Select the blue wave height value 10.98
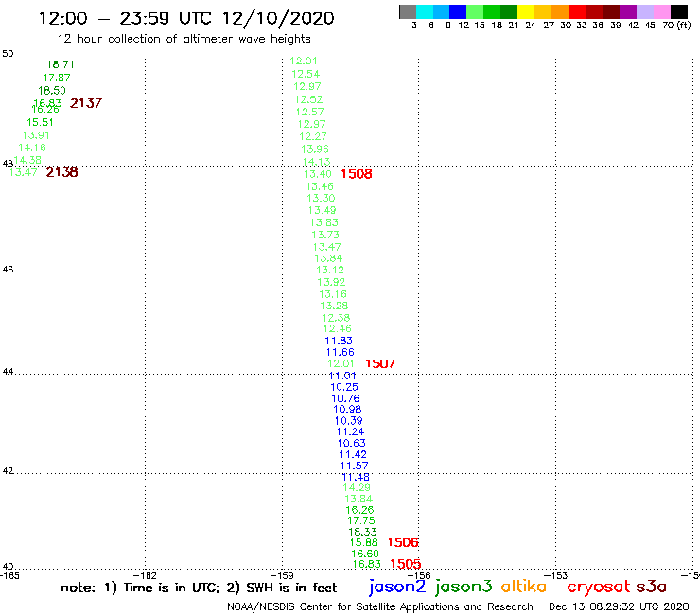This screenshot has width=700, height=615. click(347, 409)
